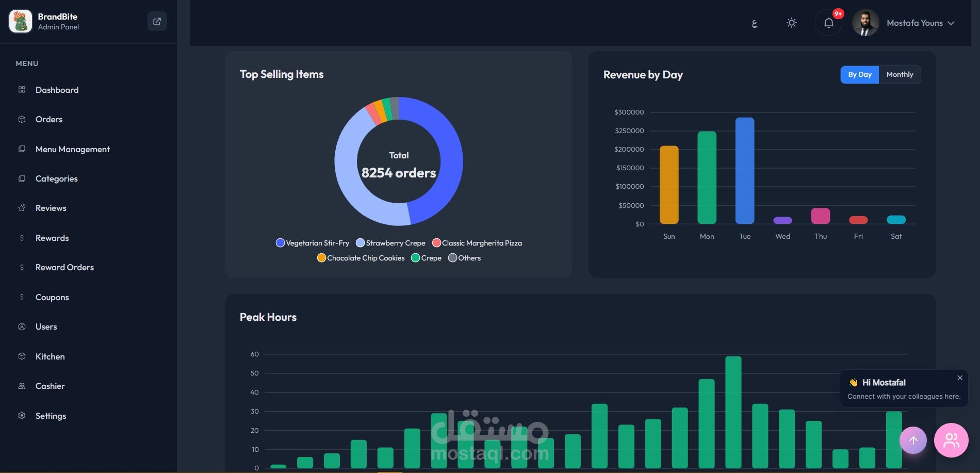Click the pink colleagues chat button

click(951, 440)
